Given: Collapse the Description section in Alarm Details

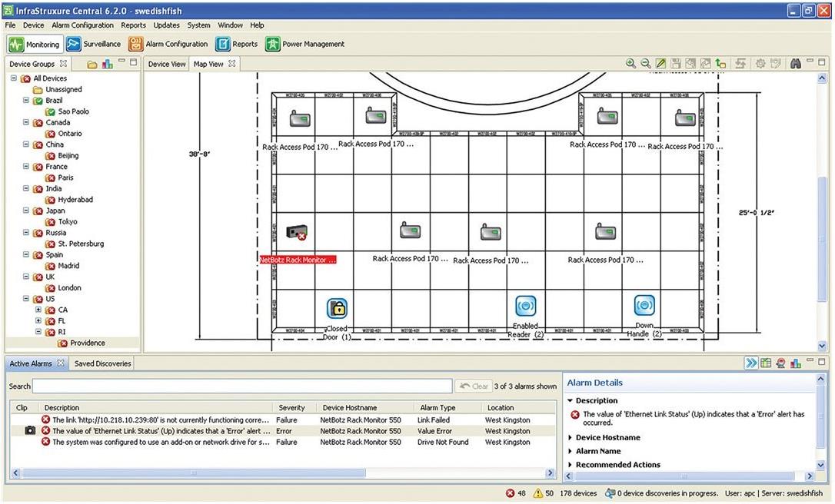Looking at the screenshot, I should (x=570, y=400).
